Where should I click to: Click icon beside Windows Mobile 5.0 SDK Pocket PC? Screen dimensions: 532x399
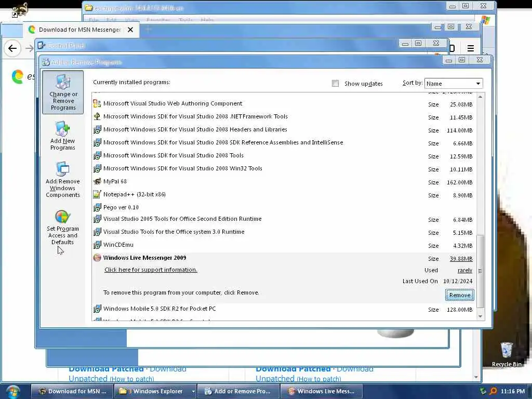pyautogui.click(x=97, y=309)
